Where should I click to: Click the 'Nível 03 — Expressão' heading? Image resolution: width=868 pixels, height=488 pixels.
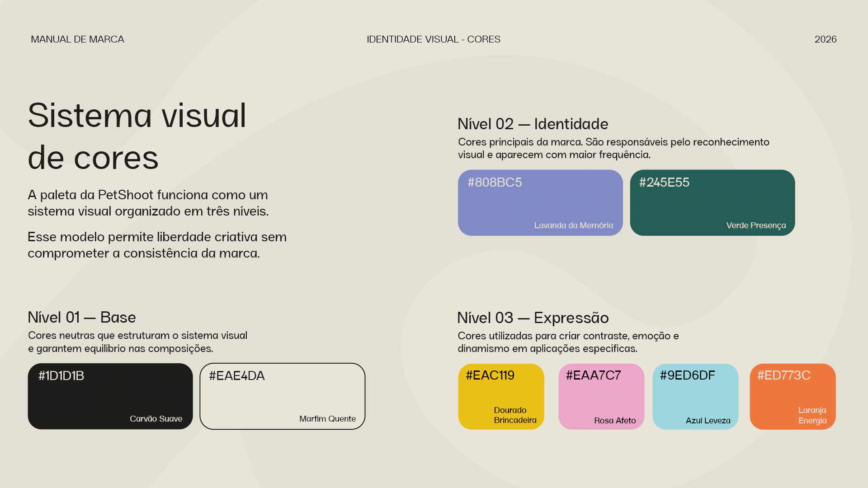coord(533,318)
